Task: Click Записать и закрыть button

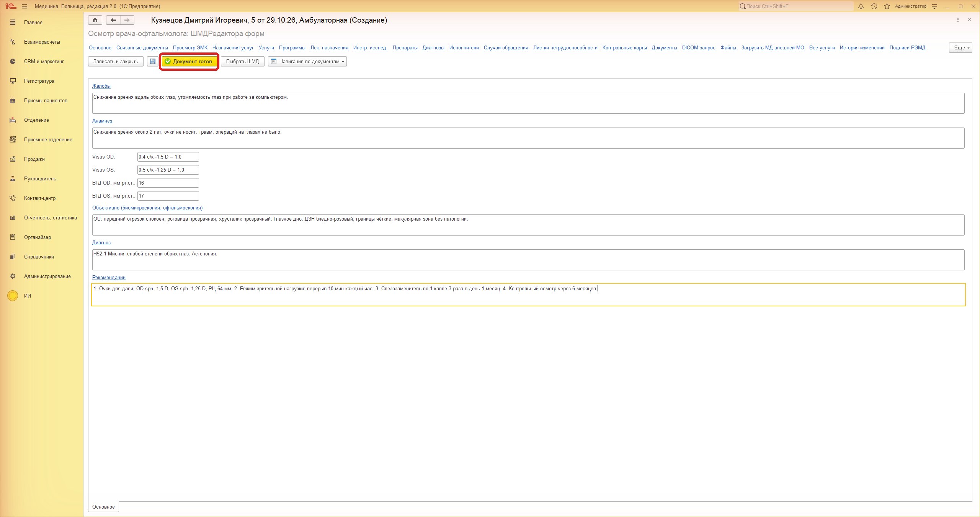Action: coord(116,61)
